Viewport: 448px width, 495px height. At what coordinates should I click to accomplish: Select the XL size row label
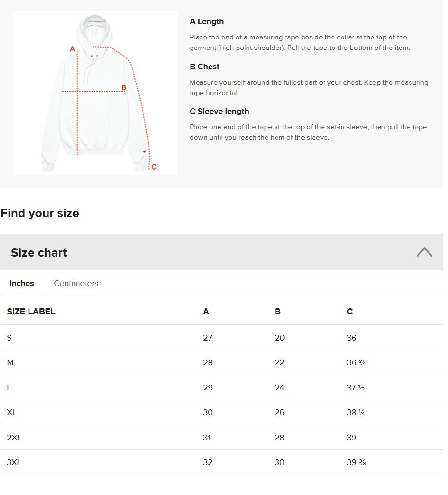[11, 412]
